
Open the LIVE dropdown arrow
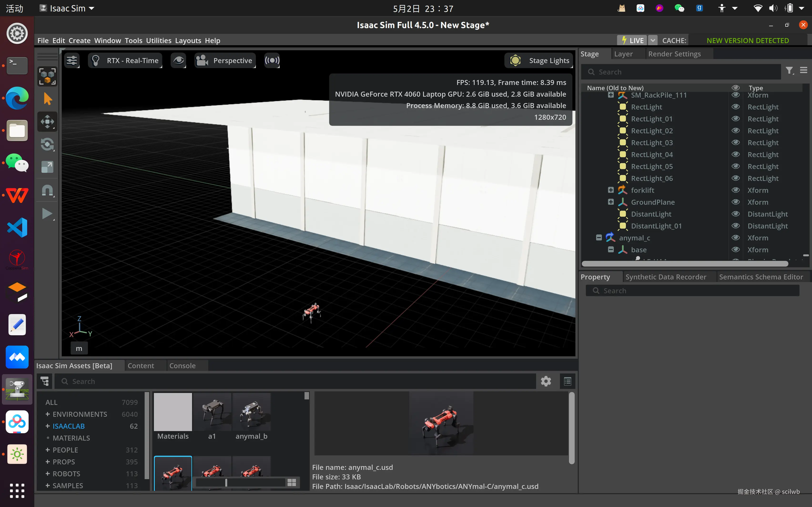tap(653, 40)
